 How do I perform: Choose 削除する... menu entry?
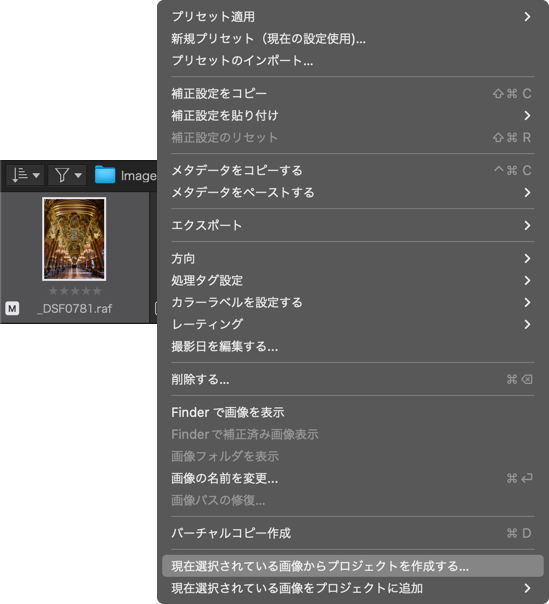click(x=351, y=379)
